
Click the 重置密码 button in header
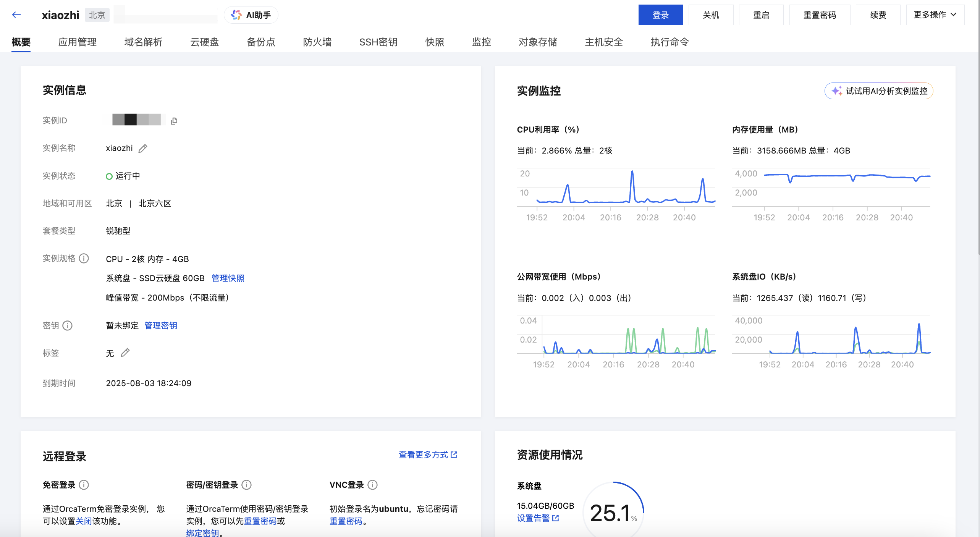click(x=820, y=15)
